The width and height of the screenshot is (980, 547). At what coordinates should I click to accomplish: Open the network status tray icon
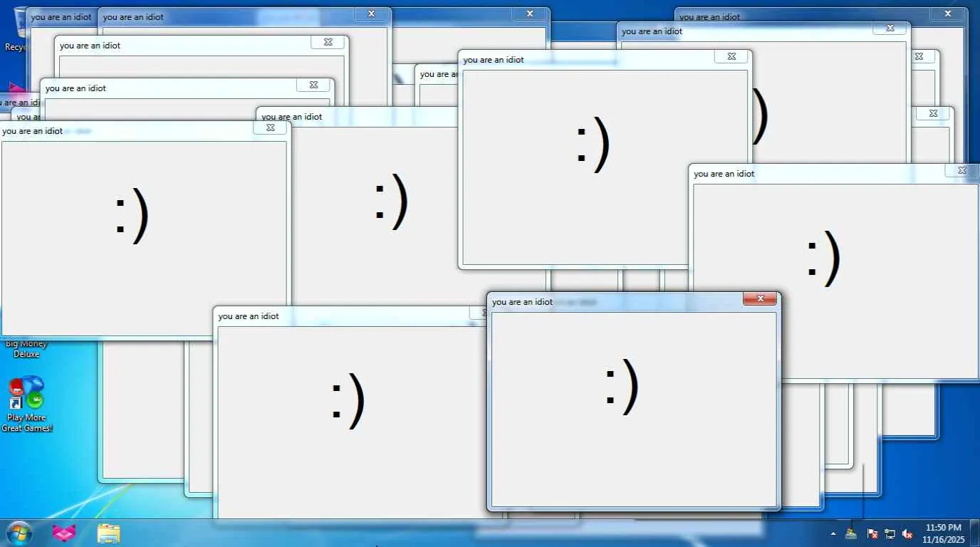[x=890, y=533]
